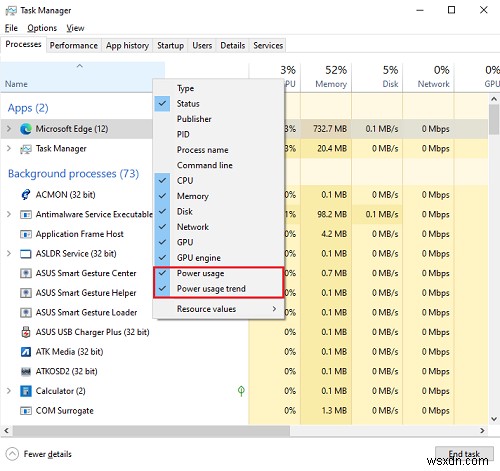Click the vertical scrollbar up arrow
500x471 pixels.
click(x=494, y=99)
